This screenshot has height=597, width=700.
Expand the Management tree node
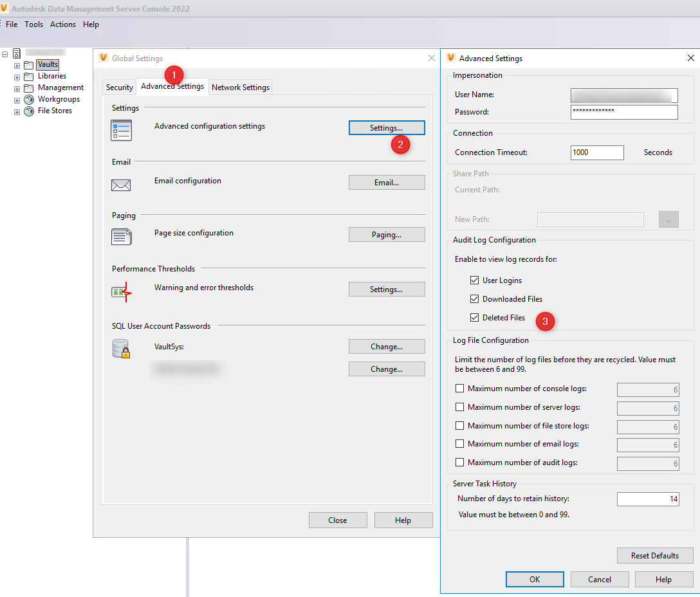tap(16, 87)
